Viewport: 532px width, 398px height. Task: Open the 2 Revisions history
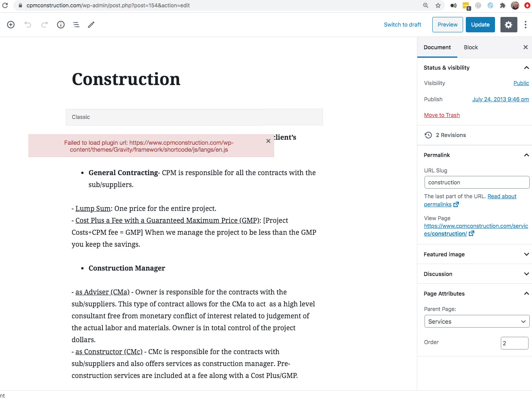(x=445, y=135)
